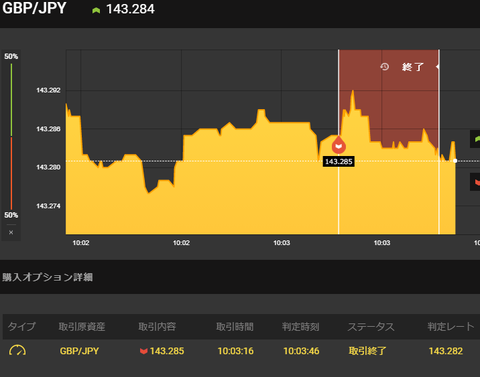Image resolution: width=480 pixels, height=377 pixels.
Task: Click the 143.292 price axis label
Action: click(x=48, y=90)
